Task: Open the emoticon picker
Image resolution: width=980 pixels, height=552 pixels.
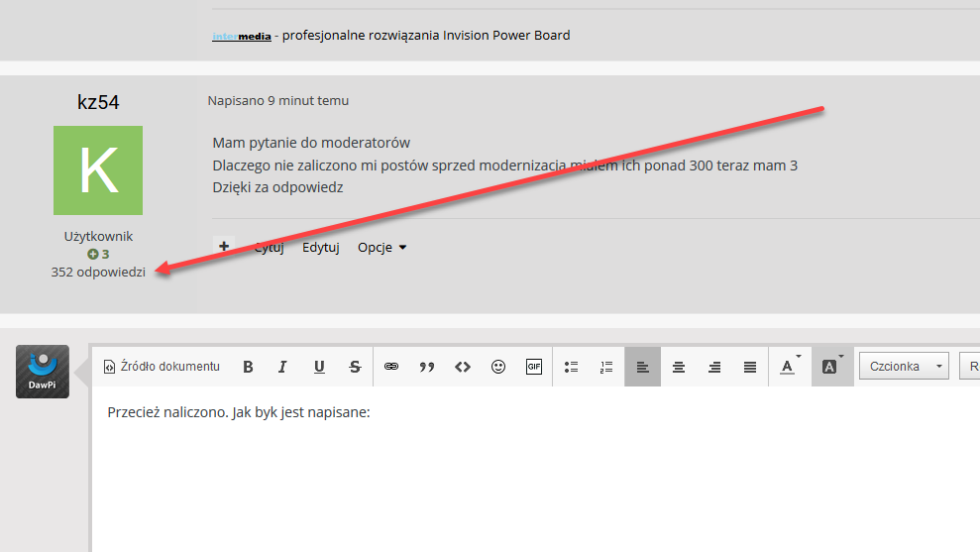Action: click(498, 367)
